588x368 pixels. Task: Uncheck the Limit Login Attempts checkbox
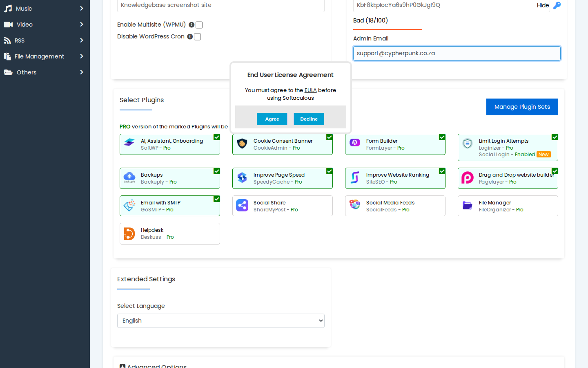coord(555,137)
